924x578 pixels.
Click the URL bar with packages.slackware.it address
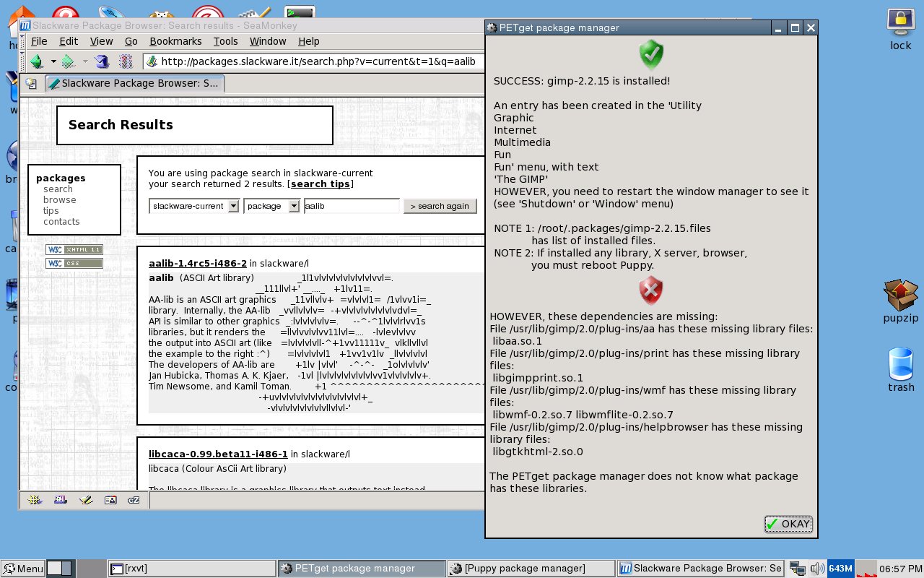click(313, 61)
